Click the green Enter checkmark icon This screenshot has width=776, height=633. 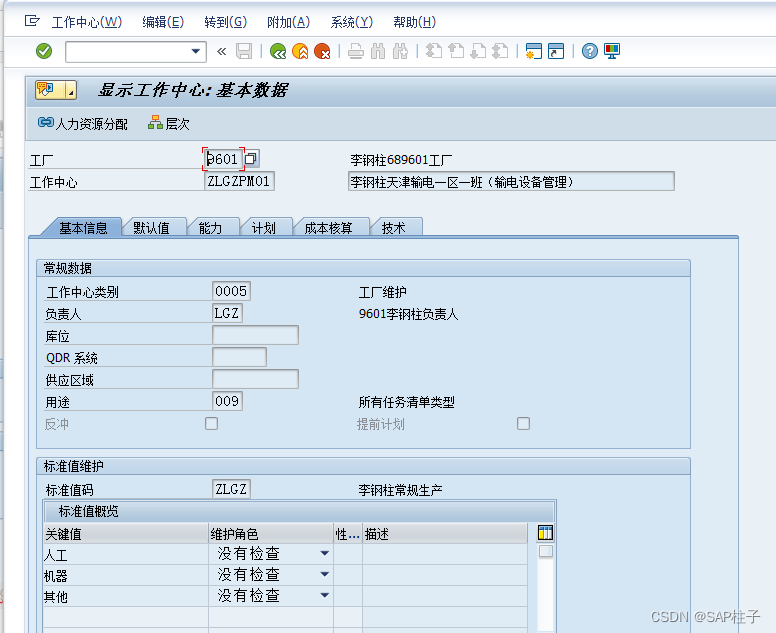[44, 51]
